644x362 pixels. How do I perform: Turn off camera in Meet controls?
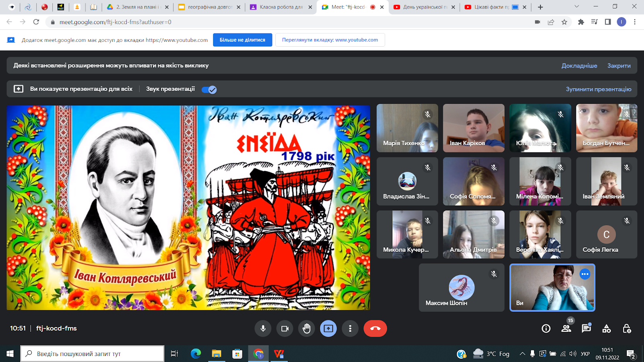[x=285, y=329]
